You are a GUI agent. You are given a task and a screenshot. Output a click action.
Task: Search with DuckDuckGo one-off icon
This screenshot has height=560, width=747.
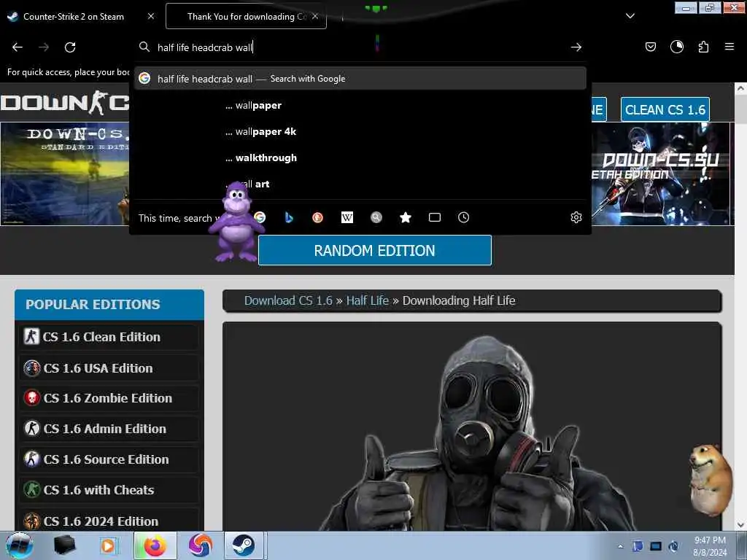318,217
